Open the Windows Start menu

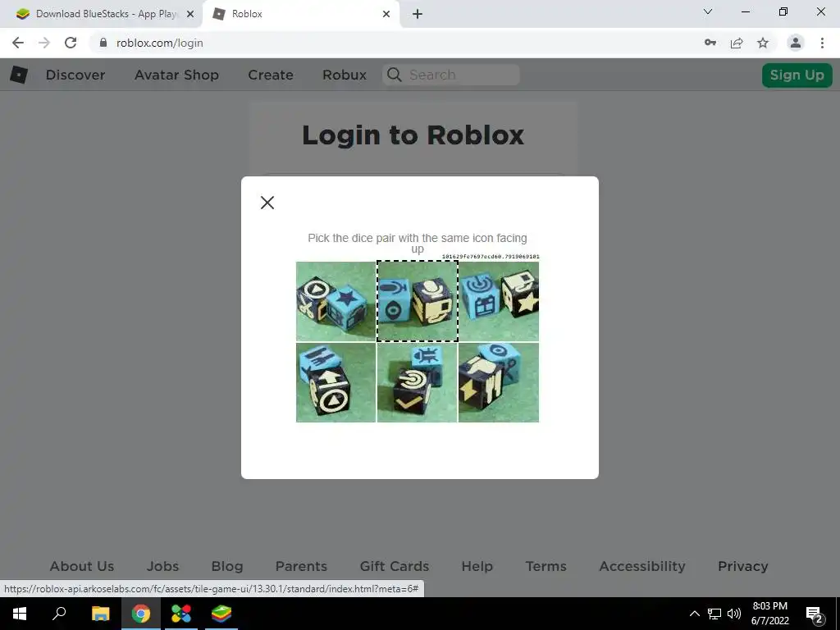click(20, 614)
